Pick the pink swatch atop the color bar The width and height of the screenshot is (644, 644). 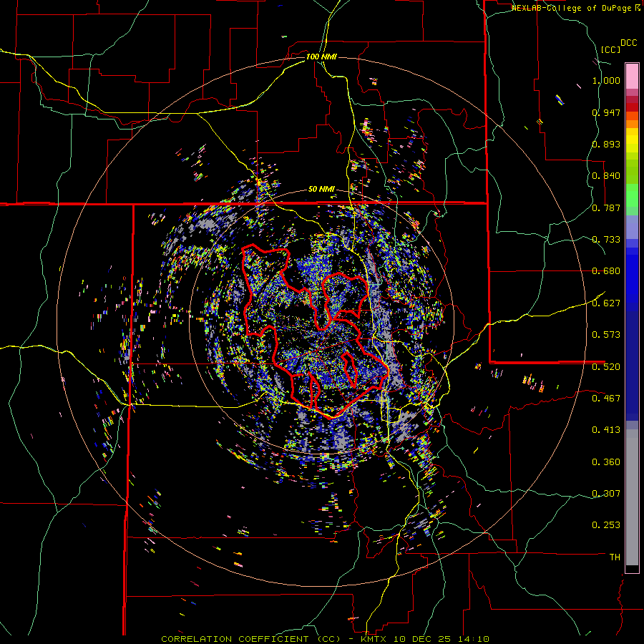click(632, 76)
